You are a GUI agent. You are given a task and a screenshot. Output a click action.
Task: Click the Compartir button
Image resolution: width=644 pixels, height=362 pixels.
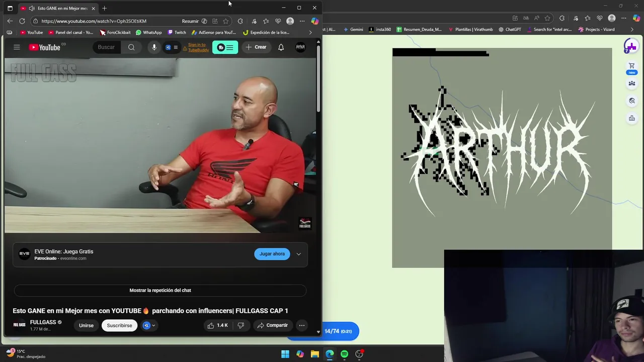click(x=272, y=325)
